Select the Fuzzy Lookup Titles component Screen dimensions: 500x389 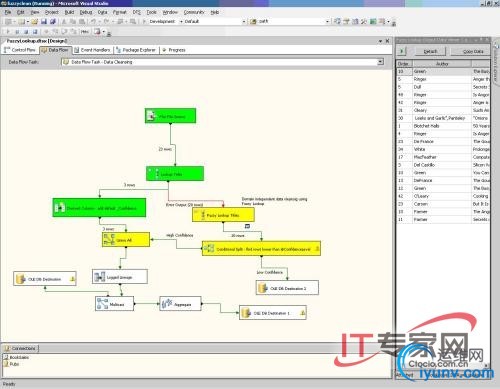pos(223,215)
